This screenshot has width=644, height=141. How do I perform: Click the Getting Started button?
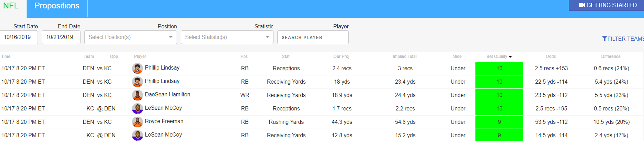point(608,5)
